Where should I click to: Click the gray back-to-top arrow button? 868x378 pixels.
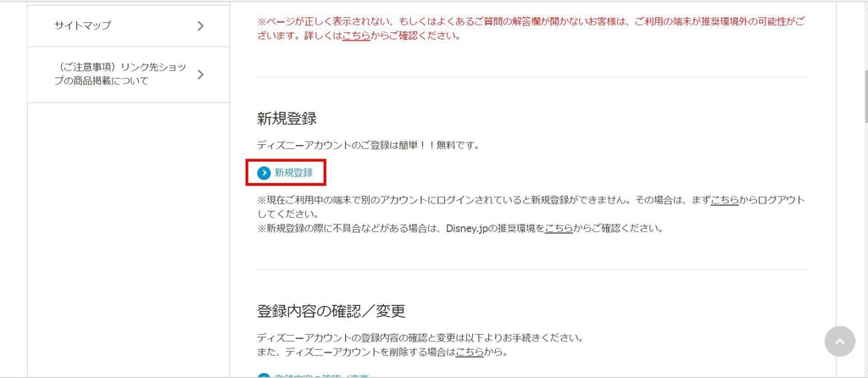(840, 341)
